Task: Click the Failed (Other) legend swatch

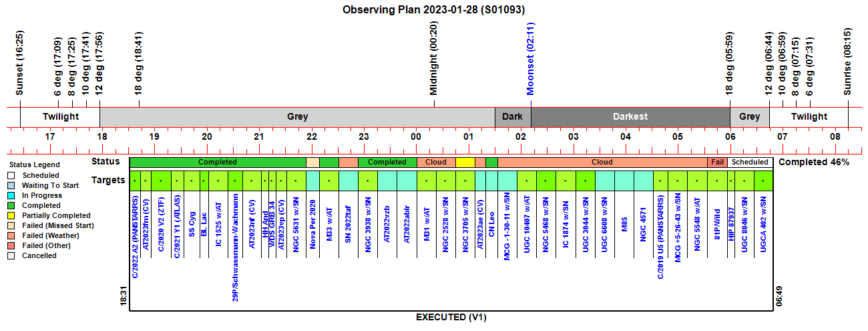Action: pyautogui.click(x=12, y=245)
